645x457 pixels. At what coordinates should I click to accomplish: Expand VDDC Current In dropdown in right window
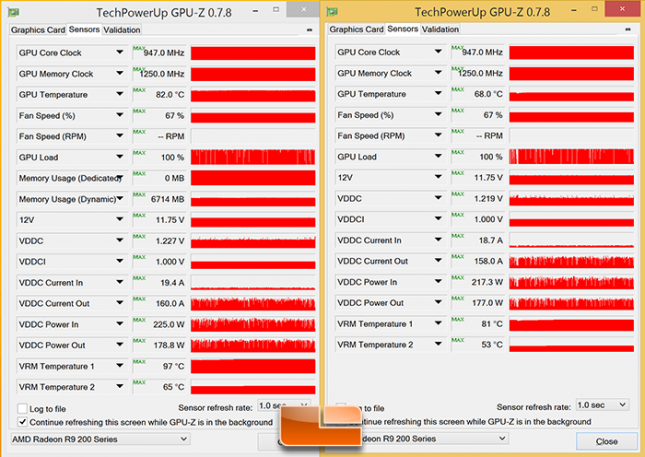(438, 240)
